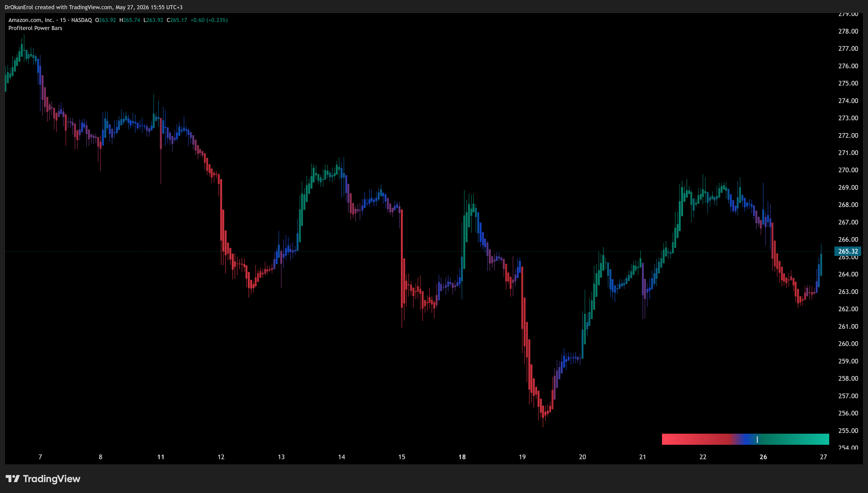
Task: Click the 278.00 price axis label
Action: 848,31
